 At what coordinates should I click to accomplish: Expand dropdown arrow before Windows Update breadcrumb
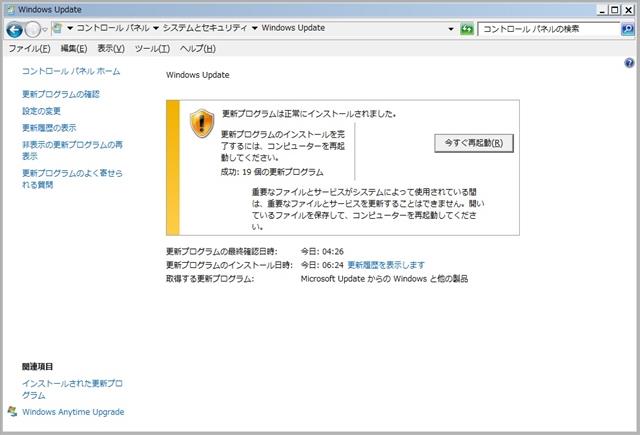(254, 28)
